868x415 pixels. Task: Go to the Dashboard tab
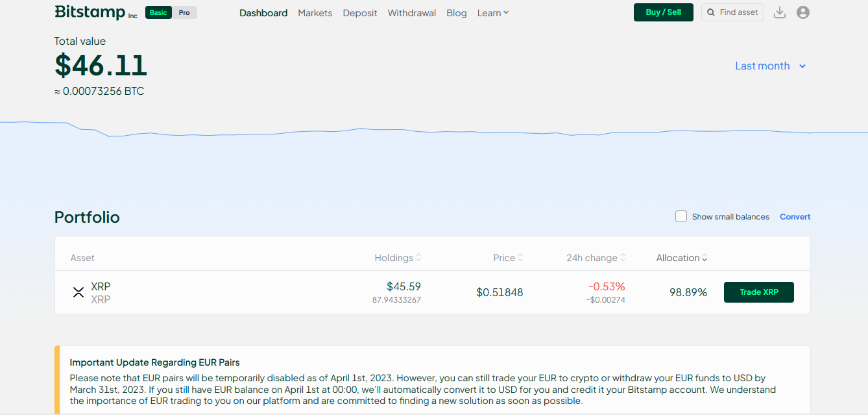tap(263, 13)
